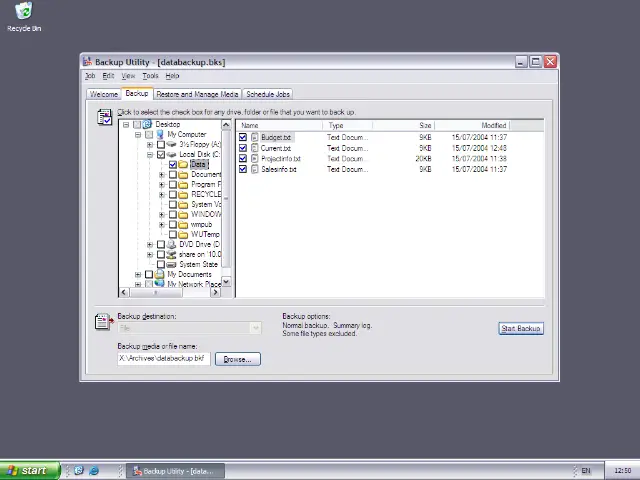The width and height of the screenshot is (640, 480).
Task: Switch to the Schedule Jobs tab
Action: 268,94
